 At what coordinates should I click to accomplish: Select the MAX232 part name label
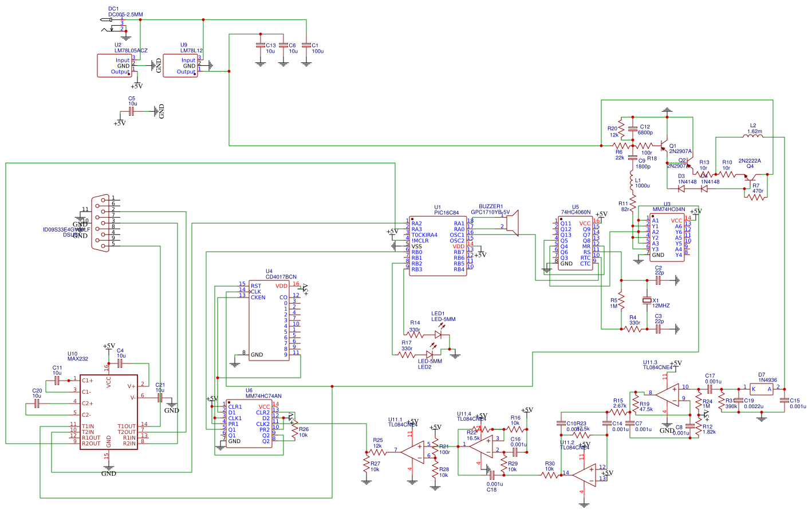[x=78, y=359]
